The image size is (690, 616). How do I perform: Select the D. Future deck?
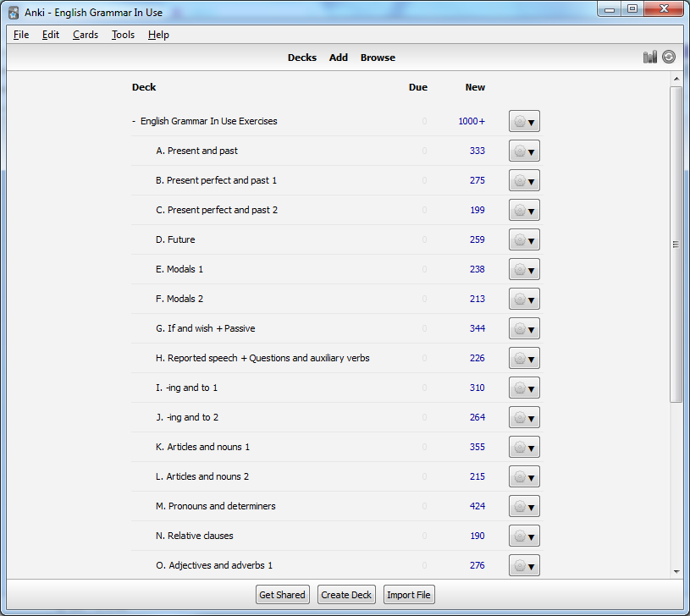point(175,239)
